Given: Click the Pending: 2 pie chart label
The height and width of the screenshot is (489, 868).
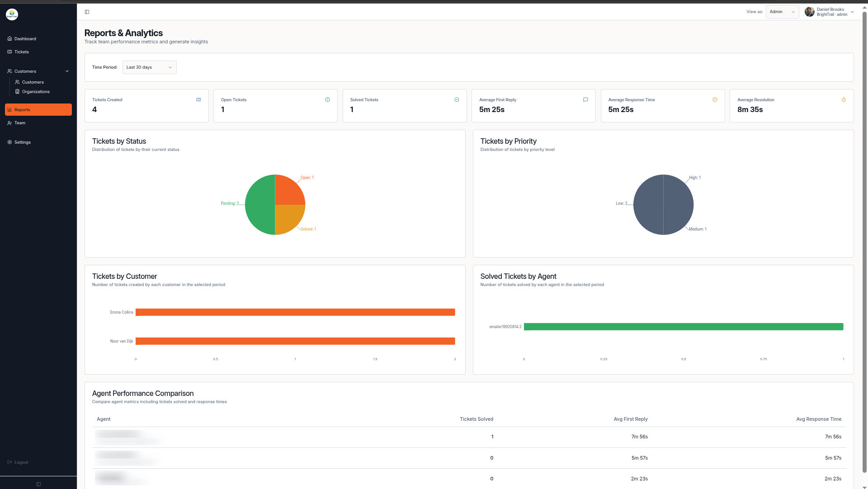Looking at the screenshot, I should [x=230, y=203].
